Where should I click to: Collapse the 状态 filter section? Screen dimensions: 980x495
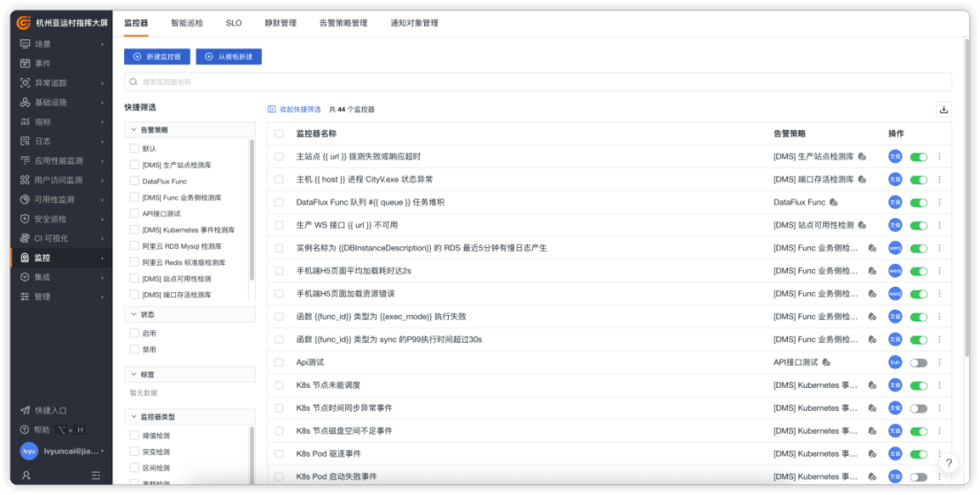(134, 313)
